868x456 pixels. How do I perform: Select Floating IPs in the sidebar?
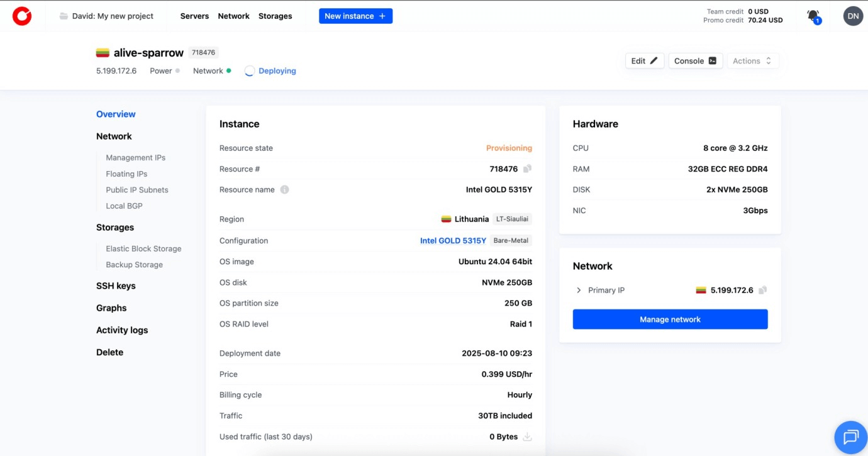pyautogui.click(x=126, y=174)
